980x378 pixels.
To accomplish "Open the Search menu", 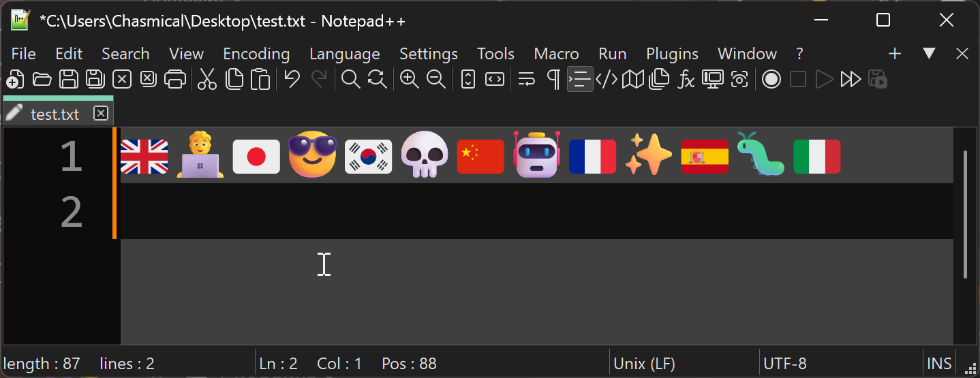I will click(125, 54).
